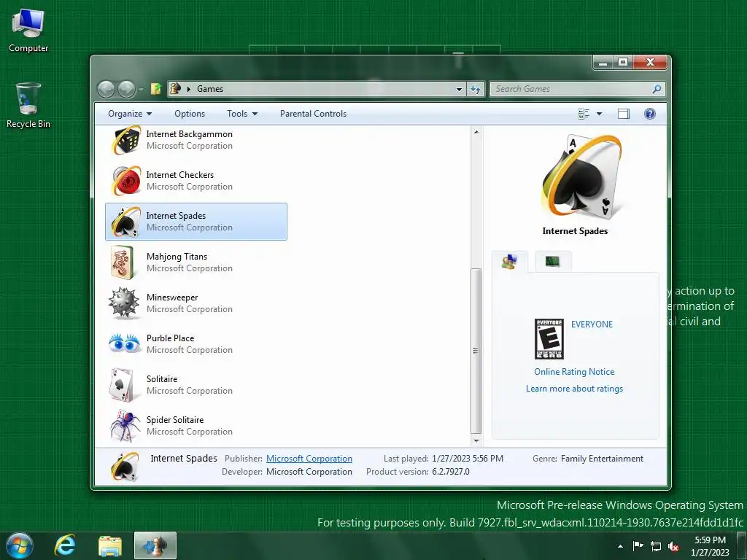Refresh the Games folder view
Viewport: 747px width, 560px height.
click(476, 89)
